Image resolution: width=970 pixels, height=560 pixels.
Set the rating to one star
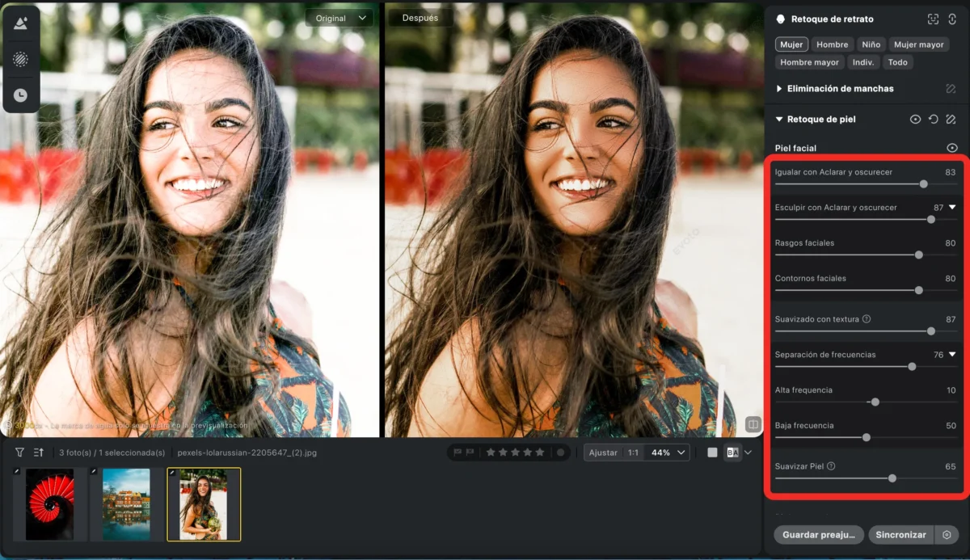tap(491, 453)
